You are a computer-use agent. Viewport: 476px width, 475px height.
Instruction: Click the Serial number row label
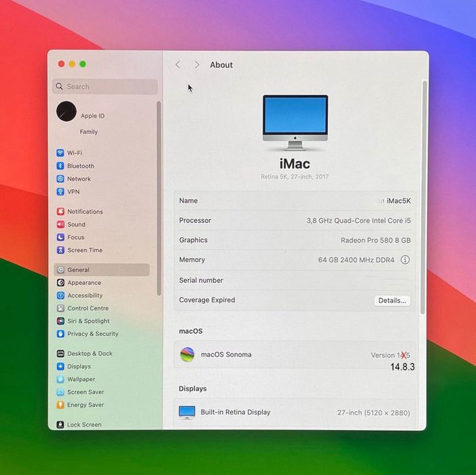click(x=201, y=280)
